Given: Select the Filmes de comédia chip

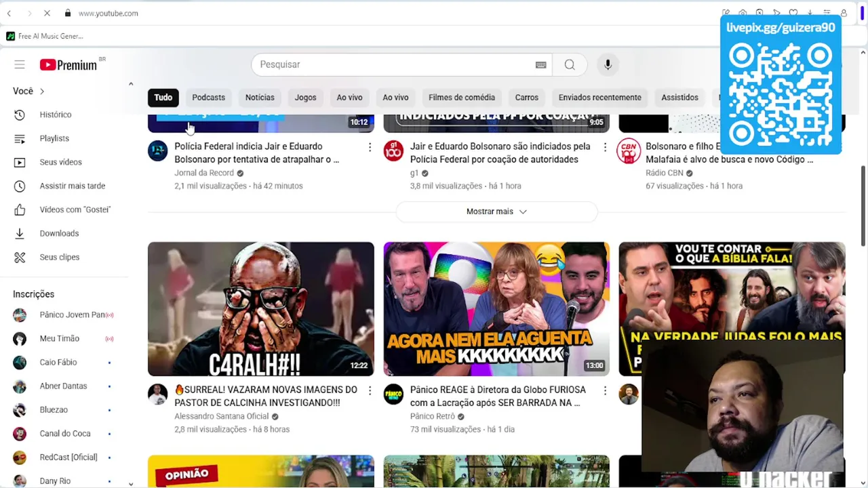Looking at the screenshot, I should click(462, 98).
